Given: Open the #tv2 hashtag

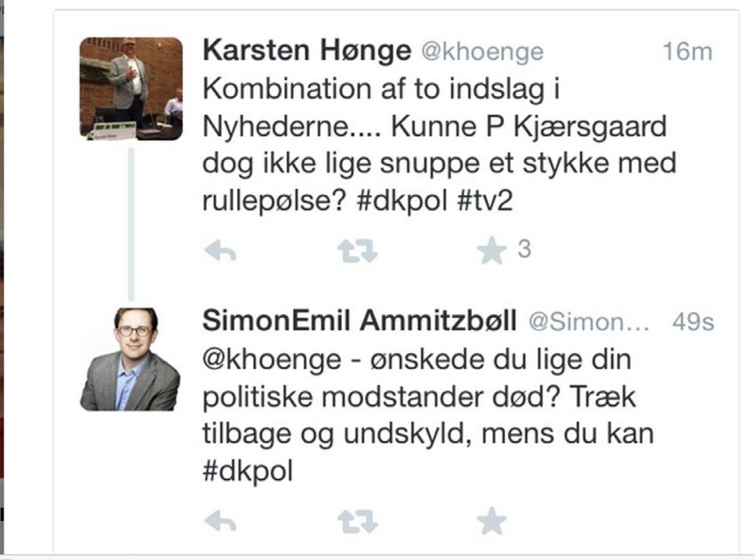Looking at the screenshot, I should [x=485, y=201].
